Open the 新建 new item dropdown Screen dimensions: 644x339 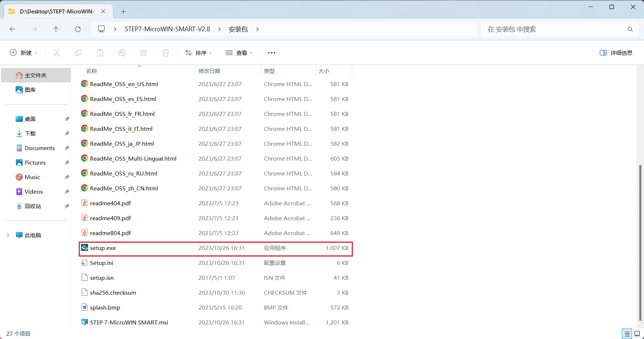tap(23, 53)
